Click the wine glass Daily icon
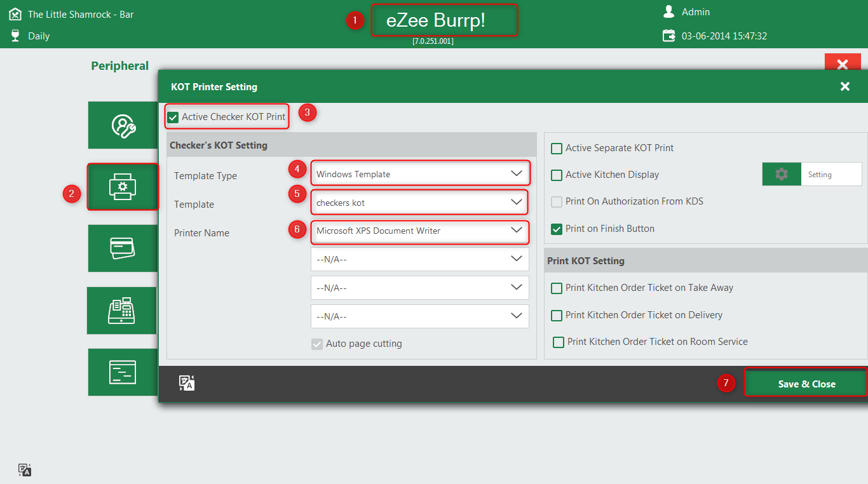The height and width of the screenshot is (484, 868). [x=15, y=36]
